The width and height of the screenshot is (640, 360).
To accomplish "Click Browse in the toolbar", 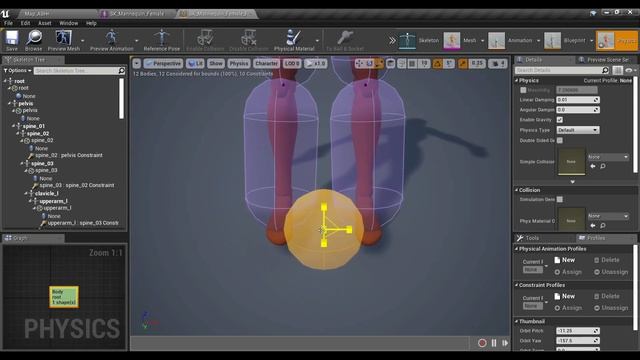I will click(x=33, y=40).
